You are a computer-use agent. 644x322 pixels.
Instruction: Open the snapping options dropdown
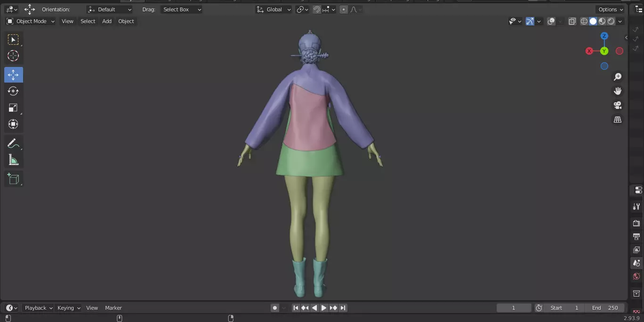[x=329, y=9]
